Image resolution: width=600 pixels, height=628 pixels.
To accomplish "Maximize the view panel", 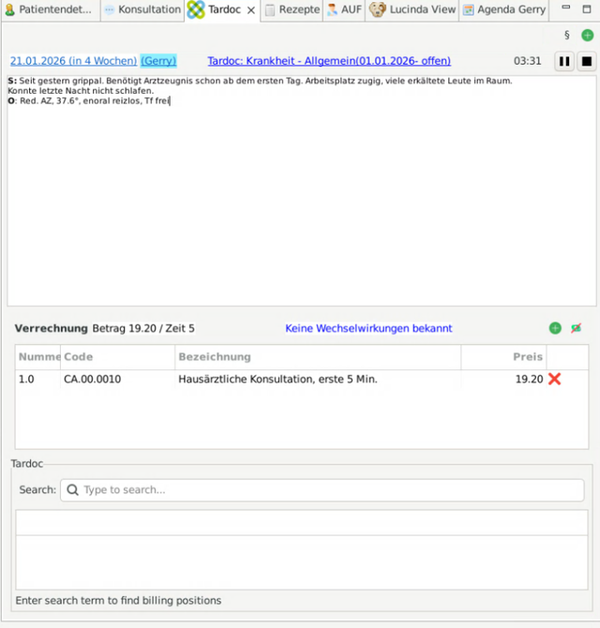I will click(x=586, y=9).
